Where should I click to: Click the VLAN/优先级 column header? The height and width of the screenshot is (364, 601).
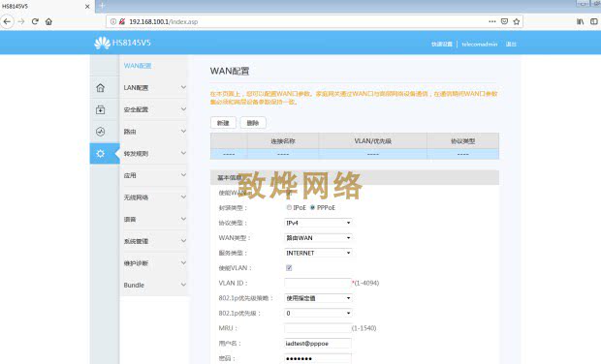373,141
